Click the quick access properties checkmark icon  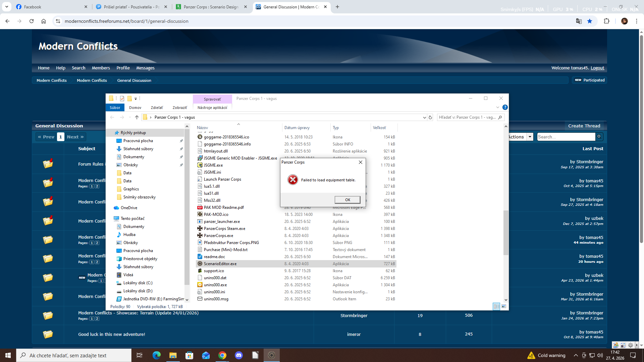pyautogui.click(x=122, y=99)
